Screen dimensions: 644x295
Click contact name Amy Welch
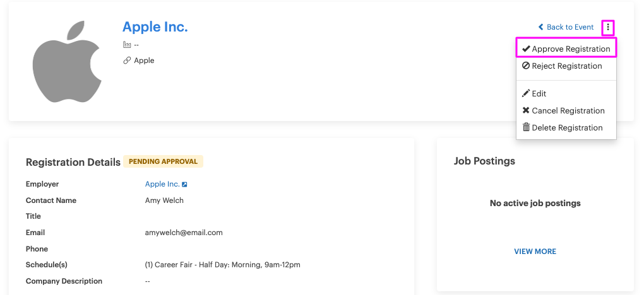[x=164, y=200]
